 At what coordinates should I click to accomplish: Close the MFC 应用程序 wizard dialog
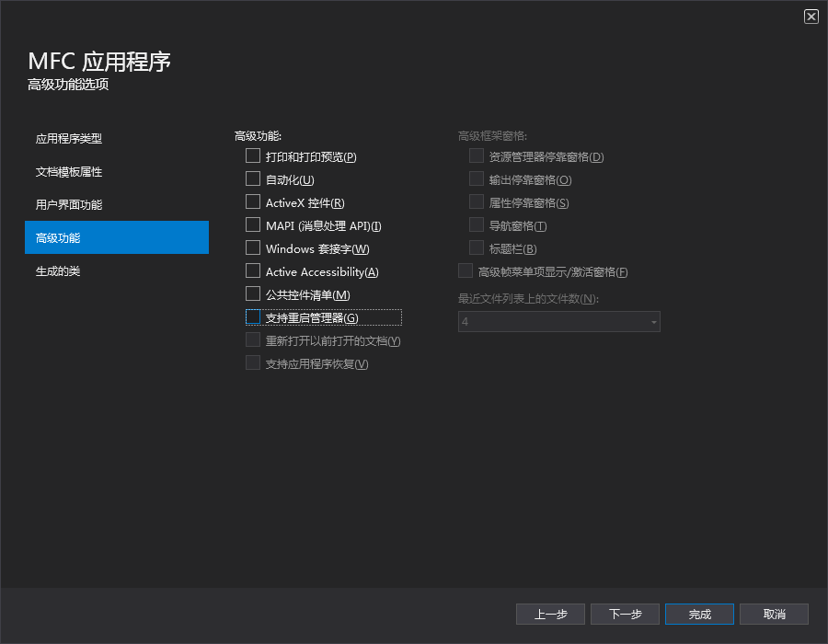[811, 16]
